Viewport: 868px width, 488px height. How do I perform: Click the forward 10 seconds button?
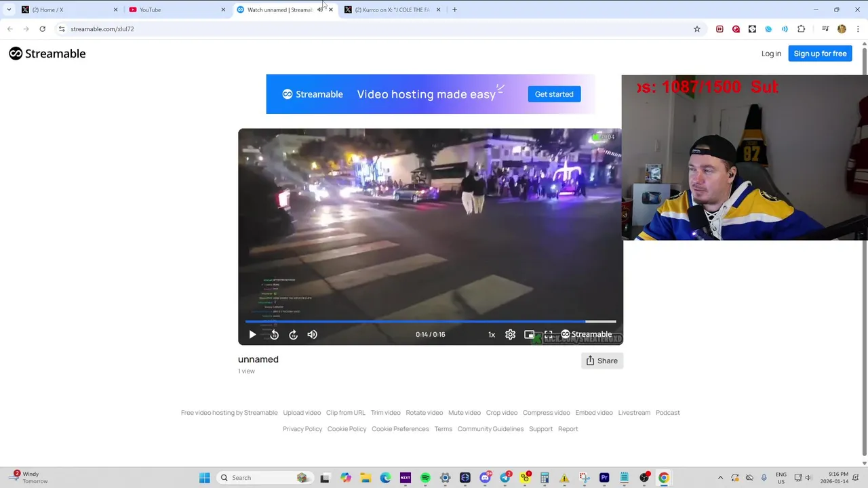(x=293, y=334)
